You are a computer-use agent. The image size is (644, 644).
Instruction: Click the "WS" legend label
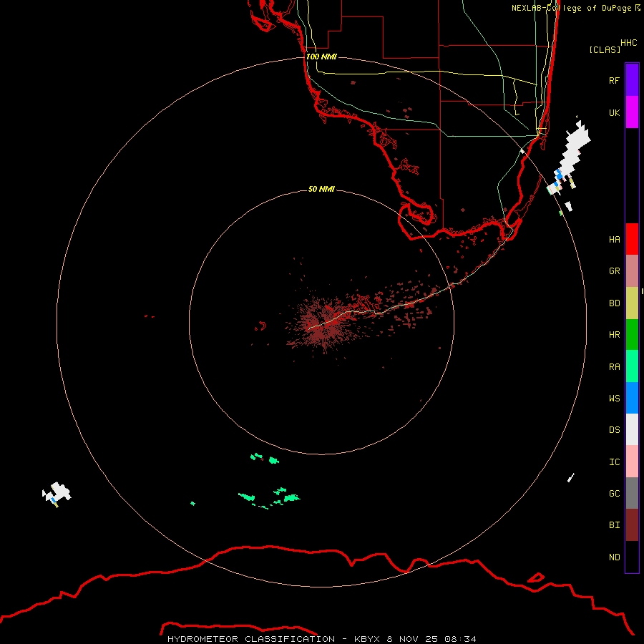click(614, 399)
